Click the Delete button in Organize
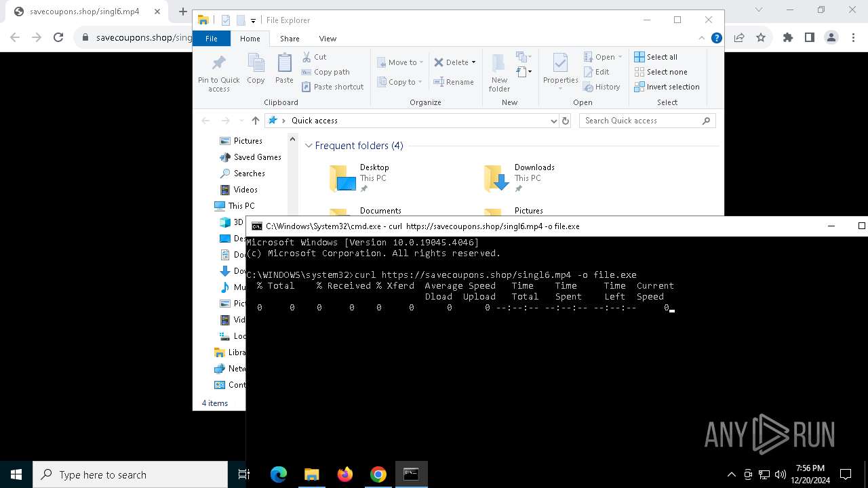This screenshot has width=868, height=488. click(x=451, y=62)
